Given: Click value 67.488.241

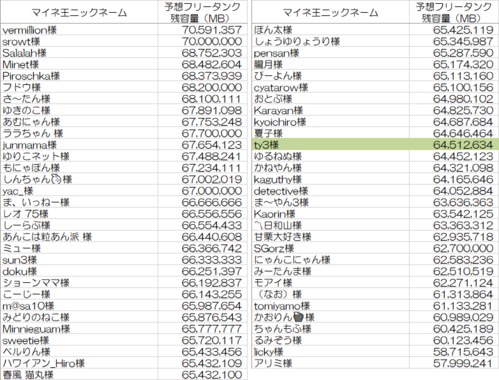Looking at the screenshot, I should coord(212,157).
